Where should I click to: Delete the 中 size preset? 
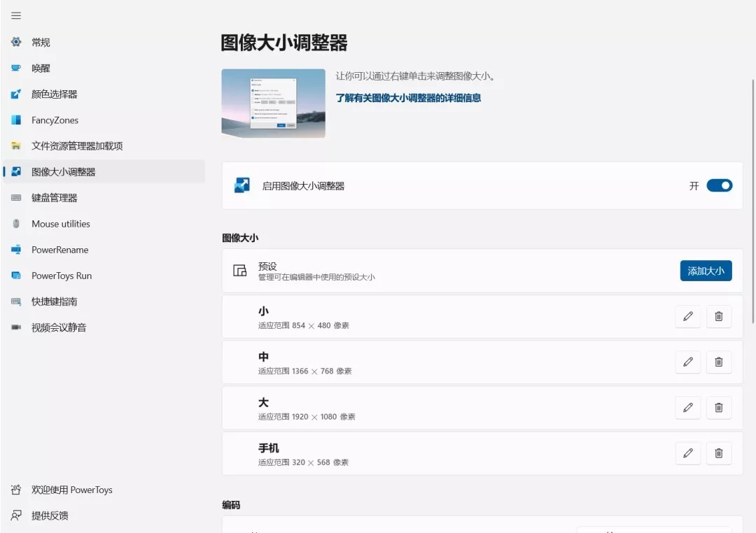718,362
